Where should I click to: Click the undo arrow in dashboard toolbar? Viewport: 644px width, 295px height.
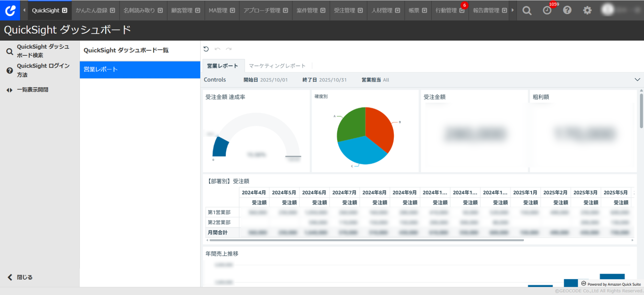pyautogui.click(x=217, y=49)
